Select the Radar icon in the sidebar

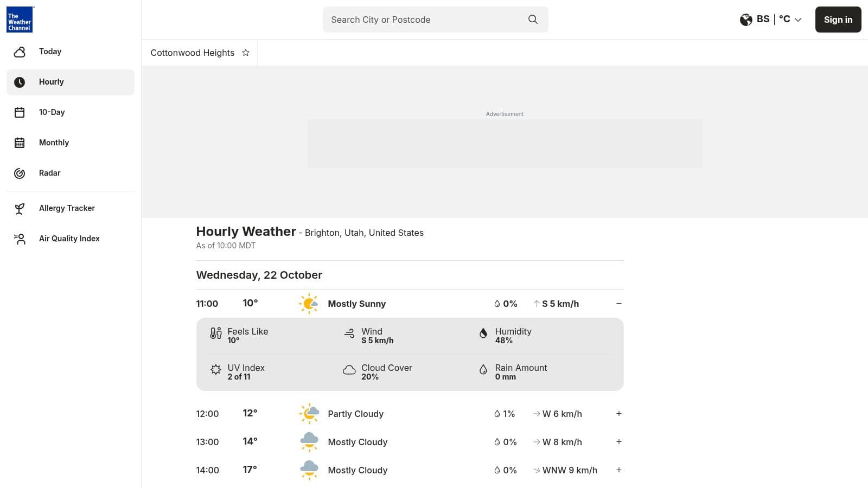click(x=20, y=173)
